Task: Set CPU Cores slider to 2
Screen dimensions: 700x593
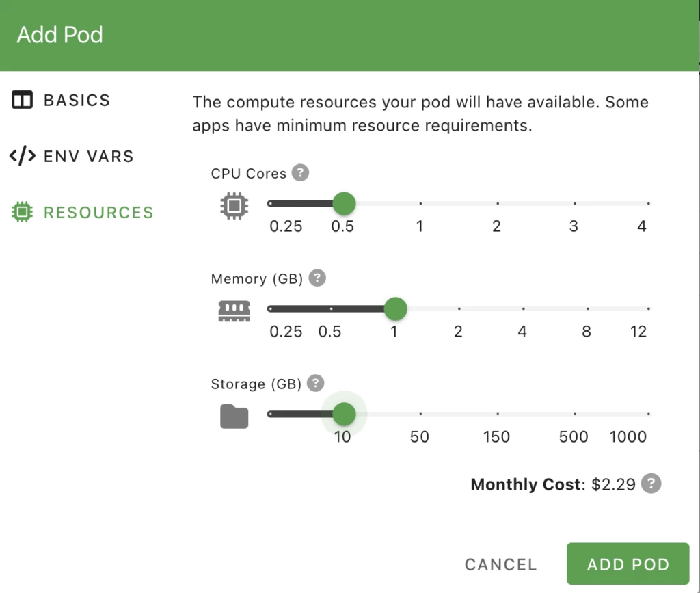Action: [x=498, y=203]
